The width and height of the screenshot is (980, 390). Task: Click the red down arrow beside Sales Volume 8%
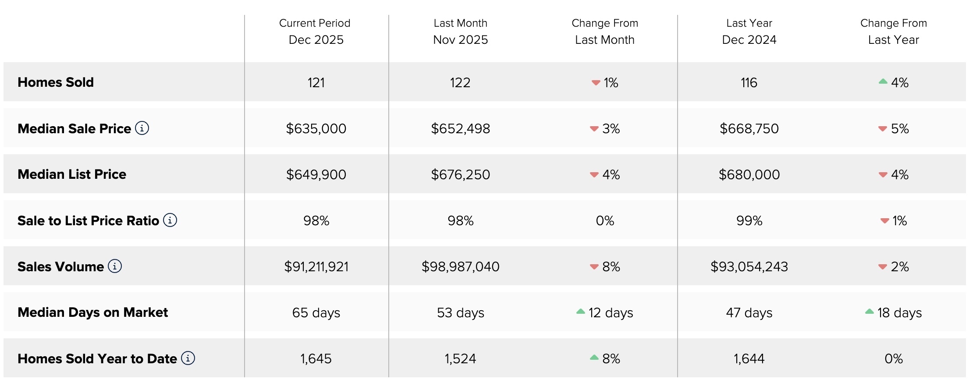[594, 266]
